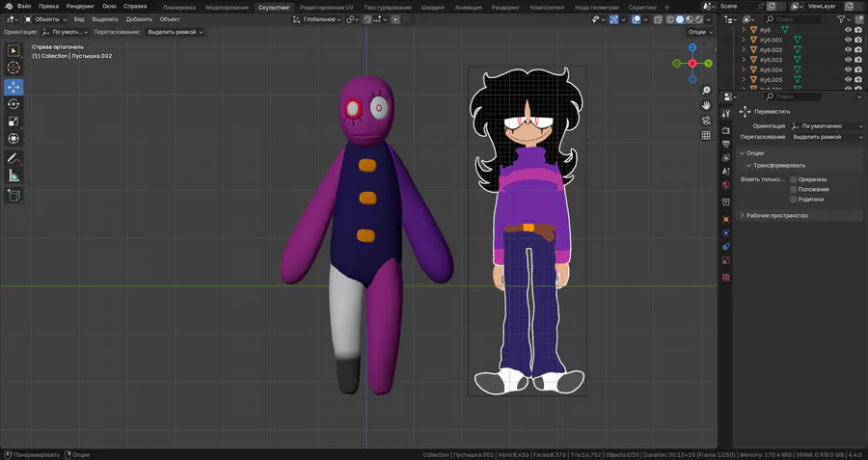Open the Object Constraints properties tab icon
868x460 pixels.
pyautogui.click(x=726, y=247)
